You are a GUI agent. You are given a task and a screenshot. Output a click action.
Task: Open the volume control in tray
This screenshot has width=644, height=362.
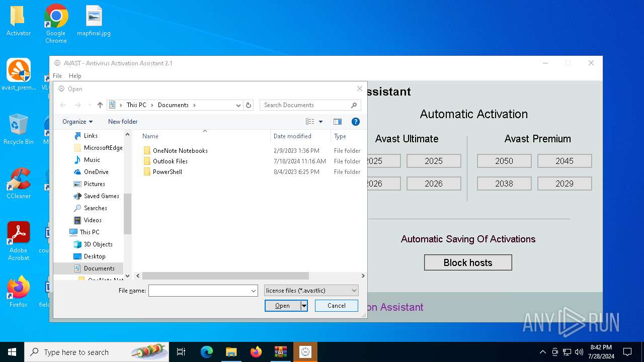[x=579, y=352]
